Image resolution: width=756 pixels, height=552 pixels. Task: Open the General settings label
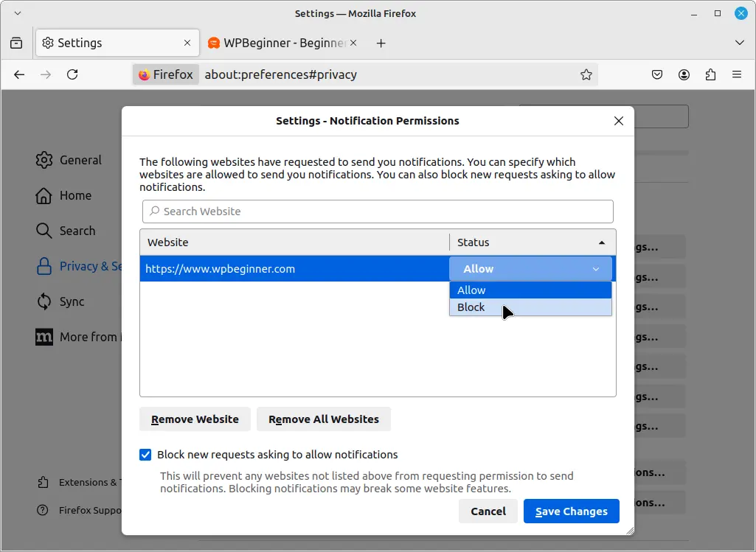tap(80, 160)
